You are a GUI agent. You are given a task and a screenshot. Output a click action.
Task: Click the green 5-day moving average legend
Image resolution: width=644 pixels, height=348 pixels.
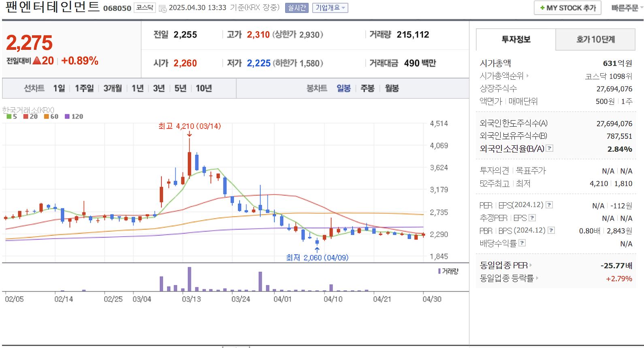tap(12, 117)
